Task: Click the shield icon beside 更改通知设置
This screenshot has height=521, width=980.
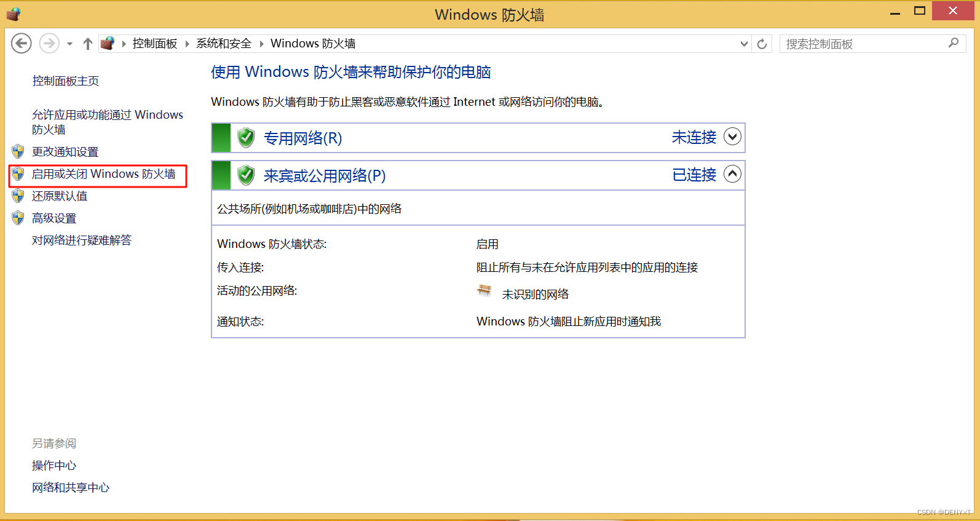Action: (x=18, y=151)
